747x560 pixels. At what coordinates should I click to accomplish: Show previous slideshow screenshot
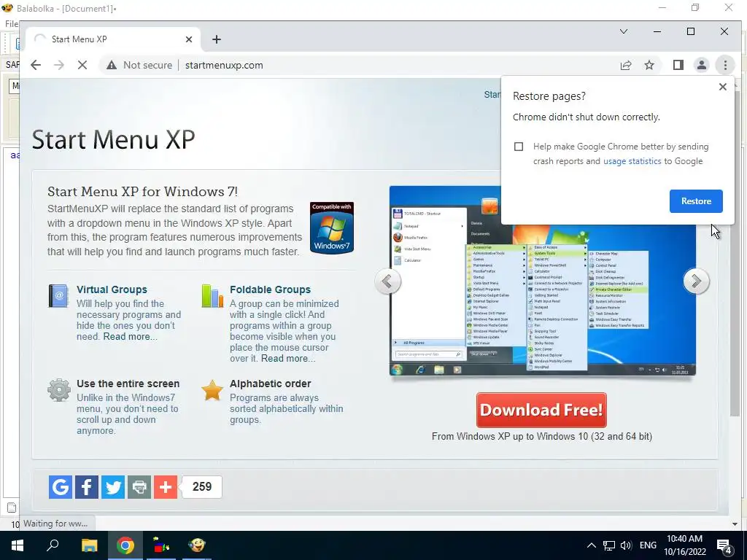coord(387,281)
